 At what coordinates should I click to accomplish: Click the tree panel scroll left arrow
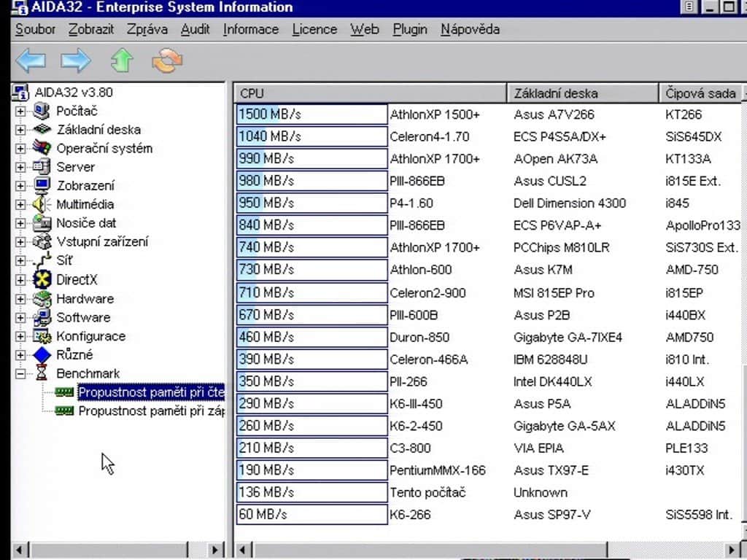(x=20, y=550)
